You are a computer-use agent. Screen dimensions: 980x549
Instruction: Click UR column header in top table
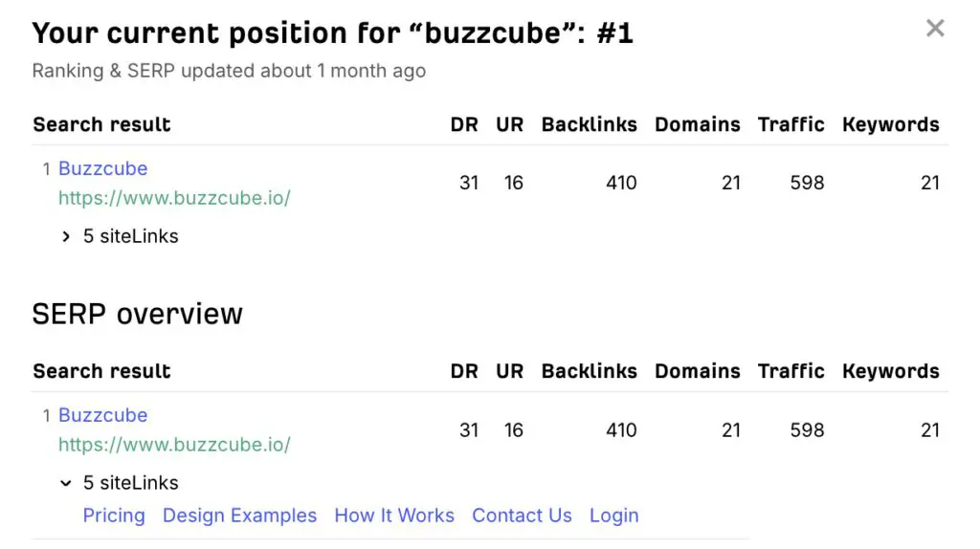click(x=509, y=124)
